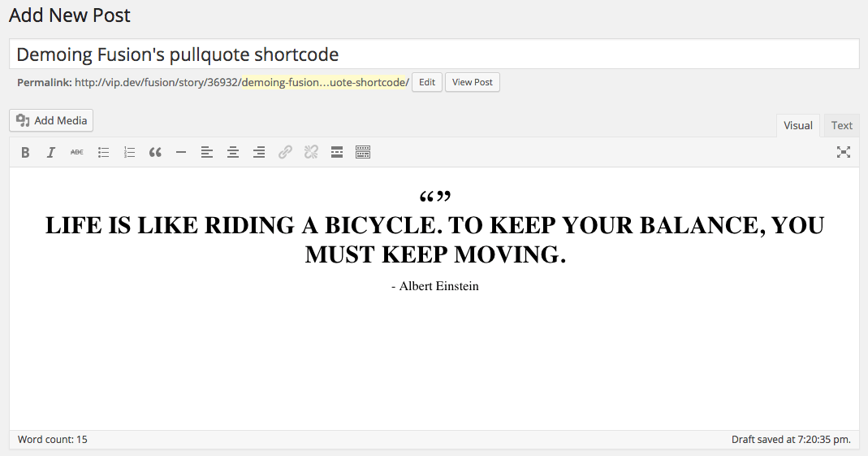Apply blockquote formatting
The width and height of the screenshot is (868, 456).
point(155,152)
